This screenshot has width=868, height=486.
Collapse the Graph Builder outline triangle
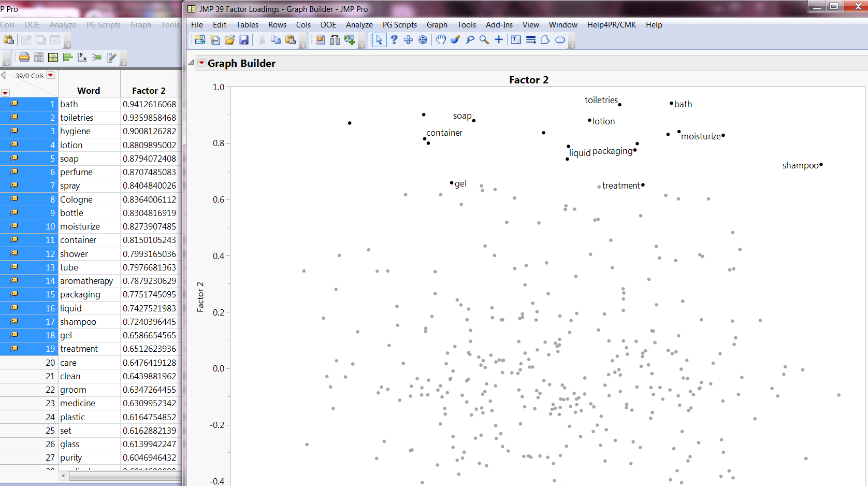(x=191, y=62)
